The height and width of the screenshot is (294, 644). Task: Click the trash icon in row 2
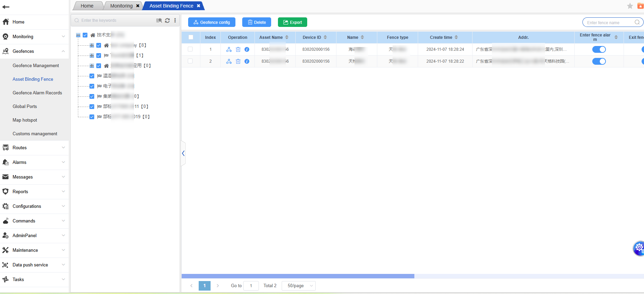point(238,61)
